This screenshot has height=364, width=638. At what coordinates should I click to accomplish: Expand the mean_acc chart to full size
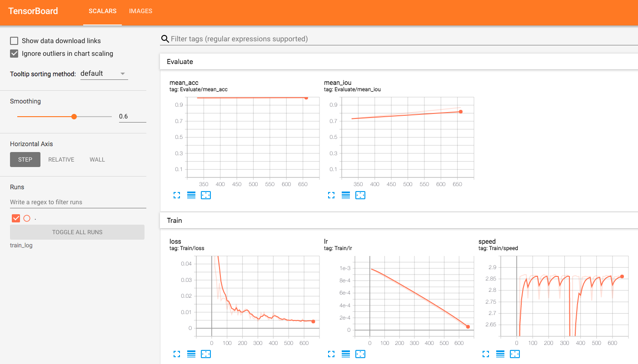point(177,195)
